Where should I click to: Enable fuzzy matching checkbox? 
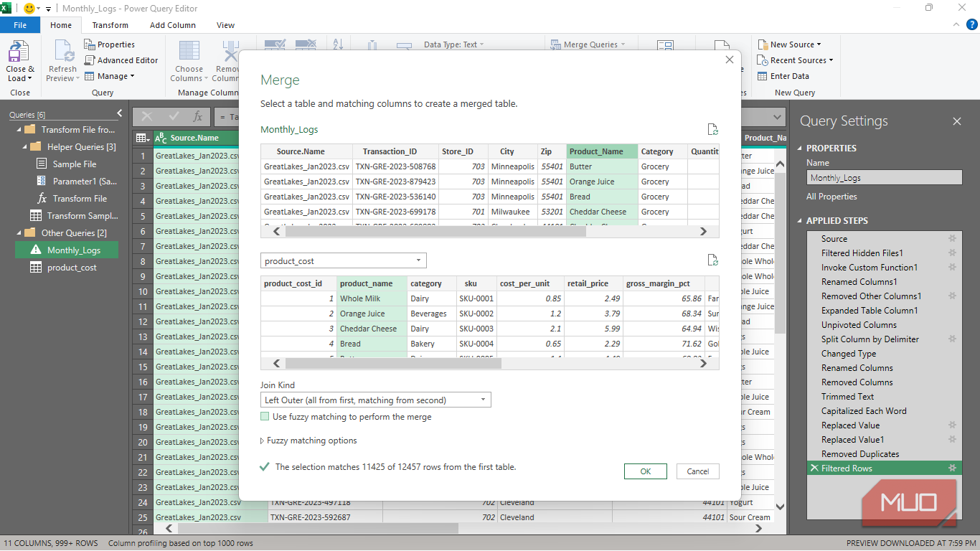pos(265,416)
